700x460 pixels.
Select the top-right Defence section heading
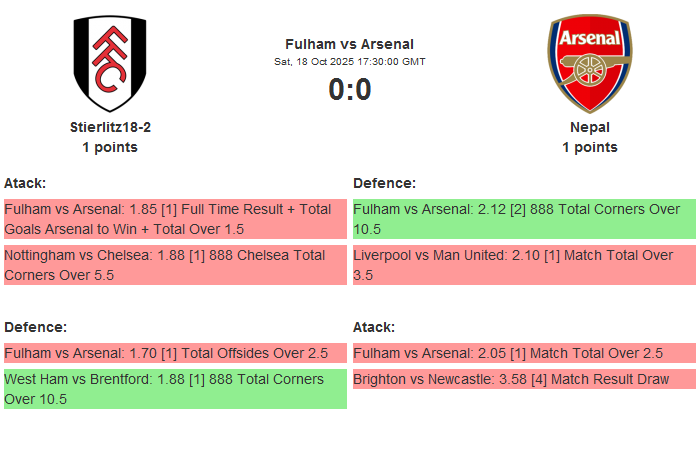[x=384, y=183]
